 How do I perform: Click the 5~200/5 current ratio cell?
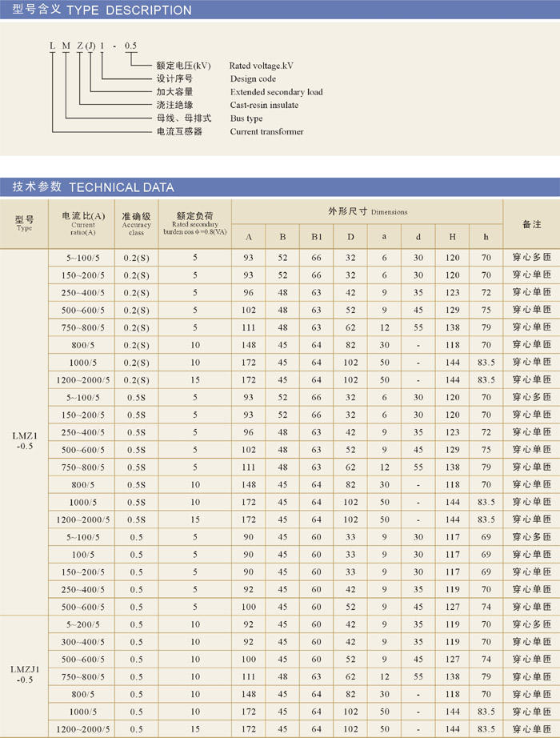[83, 624]
